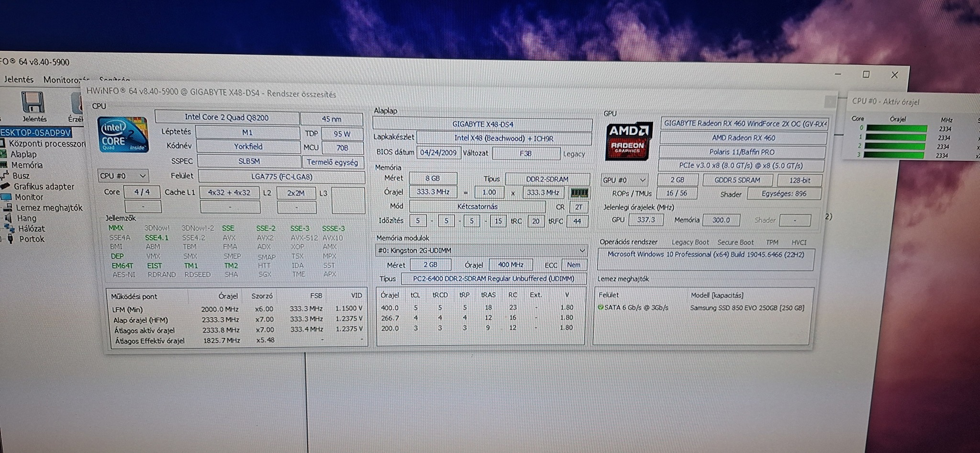Click the LGA775 (FC-LGA8) socket field
This screenshot has height=453, width=980.
pyautogui.click(x=281, y=177)
